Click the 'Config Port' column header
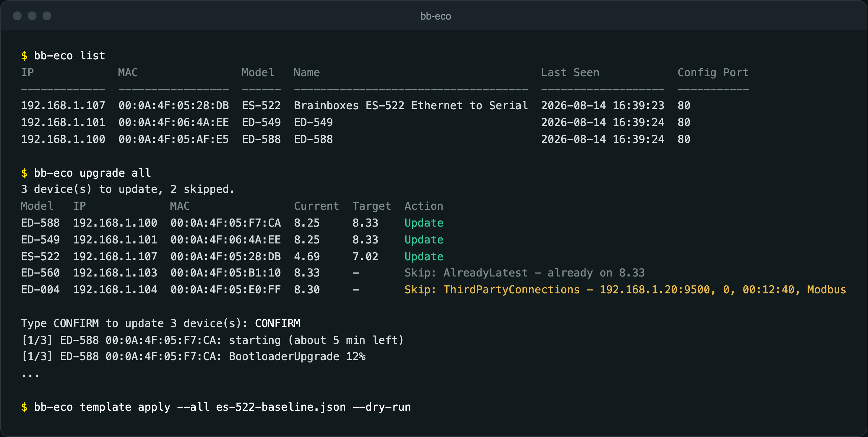Viewport: 868px width, 437px height. coord(713,72)
